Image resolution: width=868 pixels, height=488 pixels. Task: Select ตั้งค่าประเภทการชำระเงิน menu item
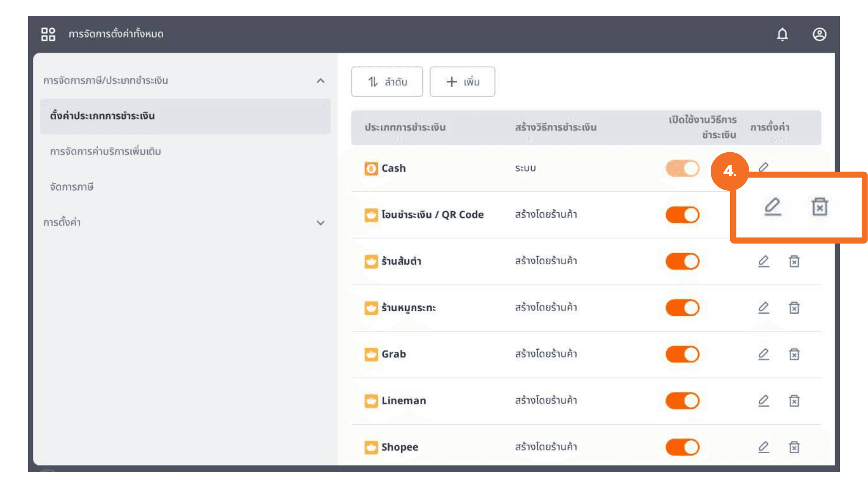click(x=102, y=116)
